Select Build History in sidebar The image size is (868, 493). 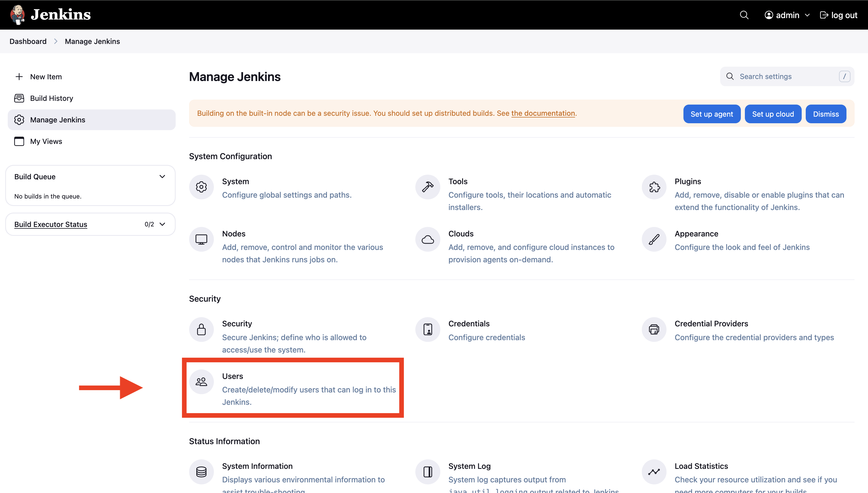point(91,98)
